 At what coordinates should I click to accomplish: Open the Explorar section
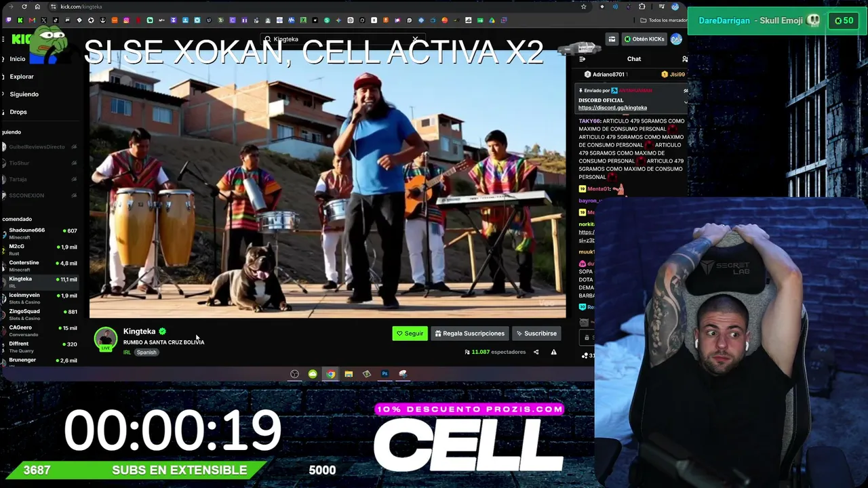[x=22, y=77]
